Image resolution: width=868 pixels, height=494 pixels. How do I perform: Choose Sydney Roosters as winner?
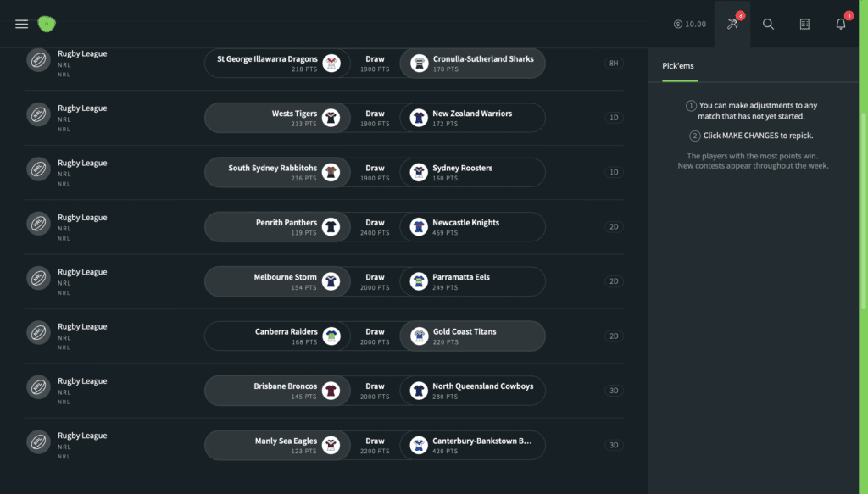click(x=473, y=173)
